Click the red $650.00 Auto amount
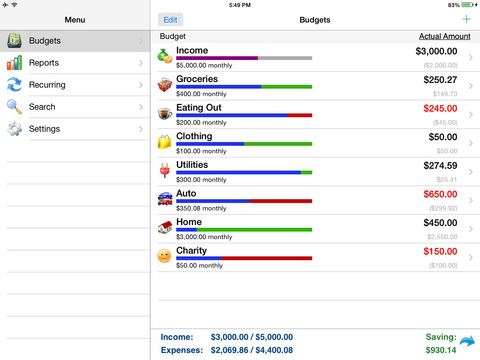 (440, 194)
